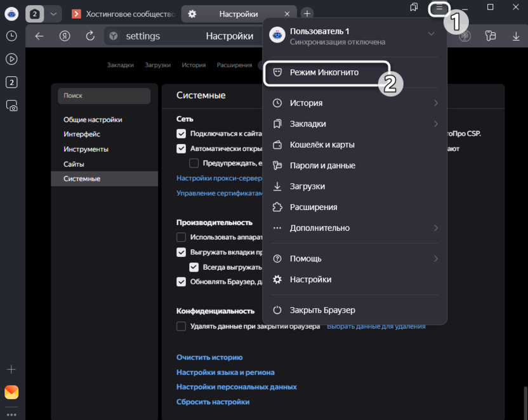This screenshot has height=420, width=528.
Task: Click the Reset settings link
Action: pos(213,402)
